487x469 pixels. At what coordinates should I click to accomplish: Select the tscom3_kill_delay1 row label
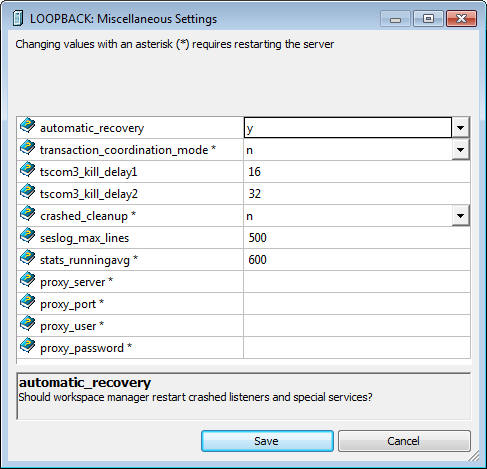click(88, 172)
